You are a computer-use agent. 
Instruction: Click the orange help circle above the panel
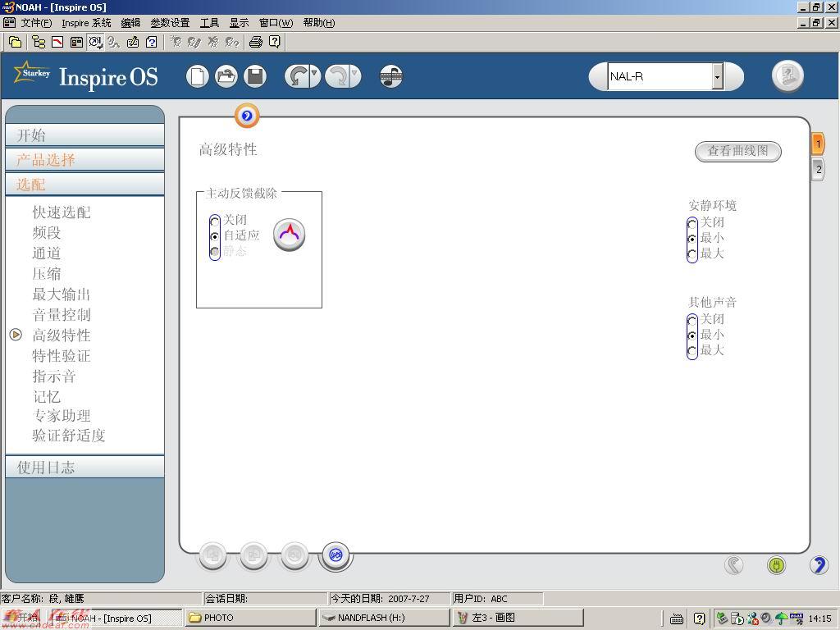tap(247, 116)
